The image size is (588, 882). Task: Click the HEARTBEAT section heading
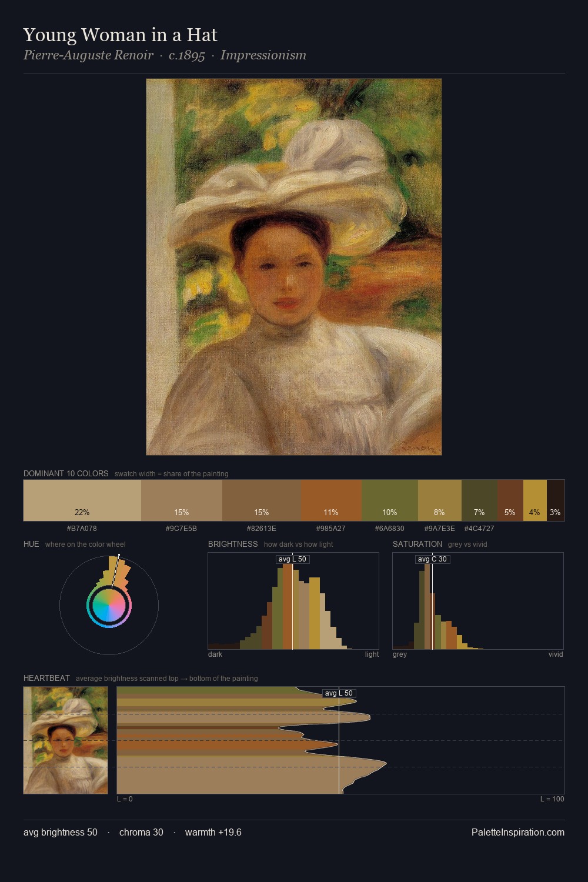pyautogui.click(x=46, y=678)
